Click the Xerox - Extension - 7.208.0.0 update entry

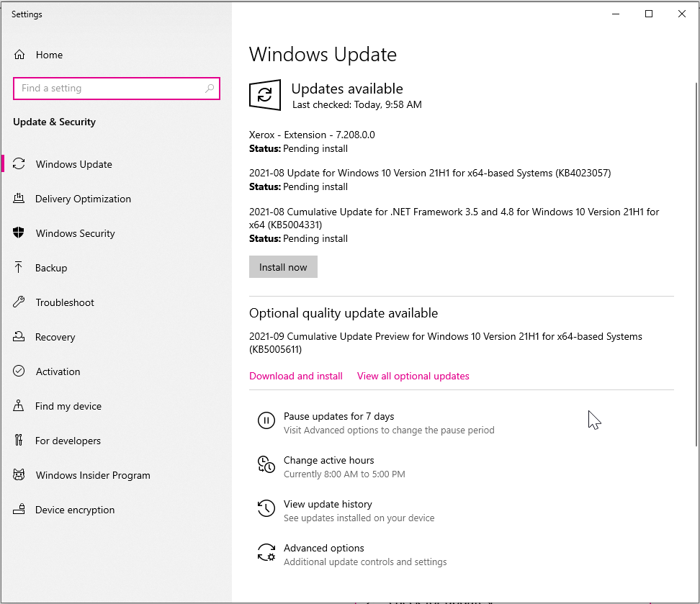312,135
